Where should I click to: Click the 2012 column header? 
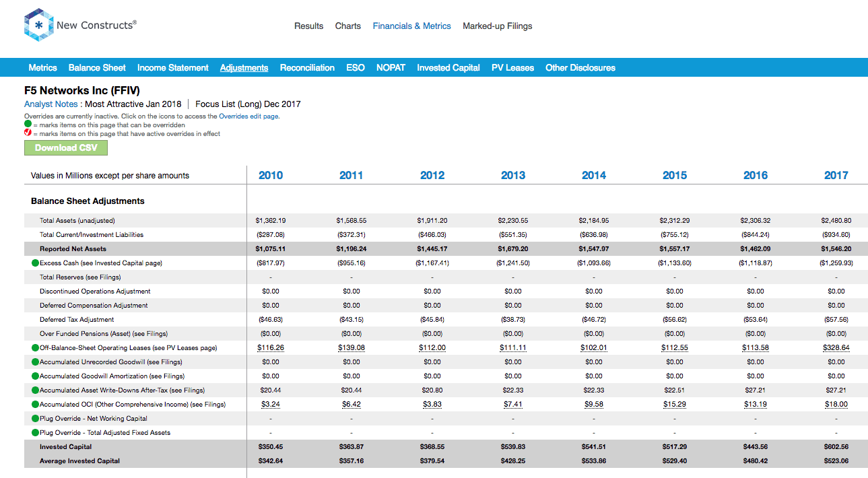point(432,175)
